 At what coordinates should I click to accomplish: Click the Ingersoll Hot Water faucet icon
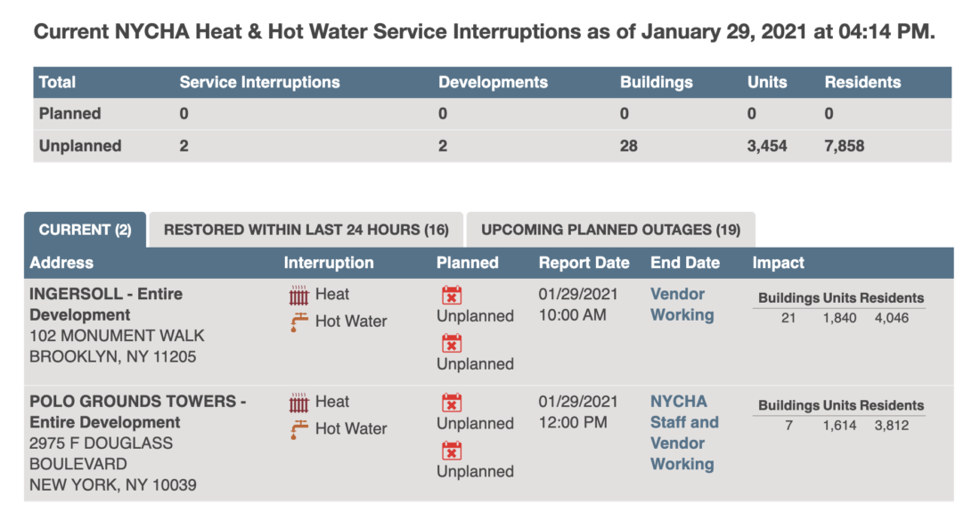coord(298,321)
